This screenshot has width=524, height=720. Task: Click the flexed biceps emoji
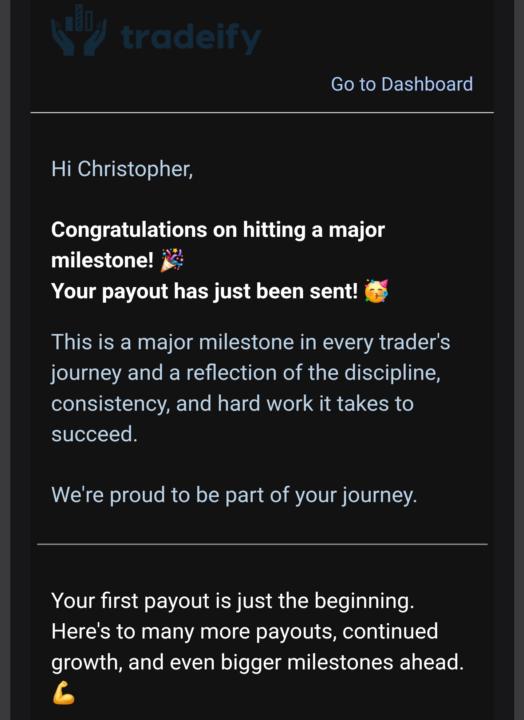coord(63,693)
